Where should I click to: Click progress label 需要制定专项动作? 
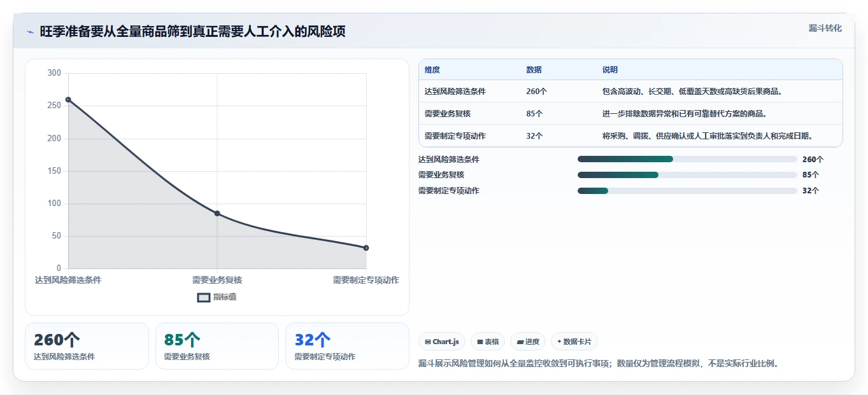(449, 191)
